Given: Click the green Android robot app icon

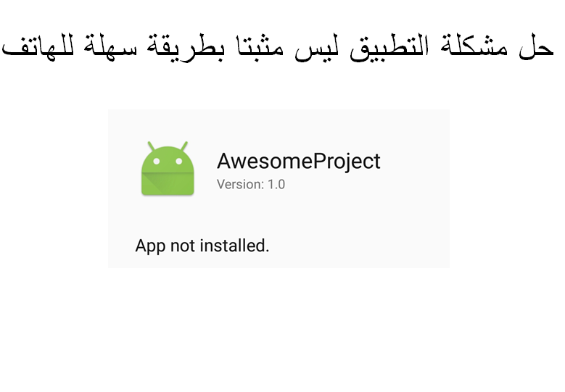Looking at the screenshot, I should (x=168, y=168).
